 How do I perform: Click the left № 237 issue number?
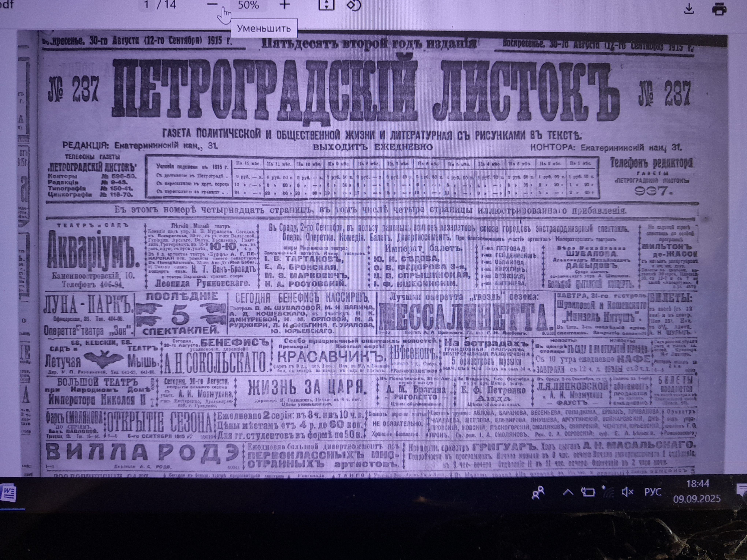point(74,89)
